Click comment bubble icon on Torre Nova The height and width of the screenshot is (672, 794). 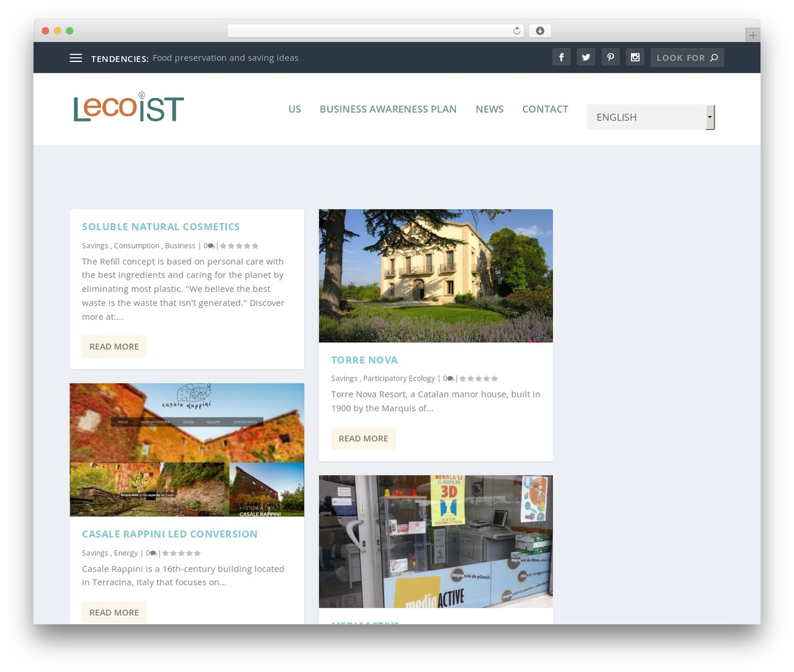click(x=450, y=379)
